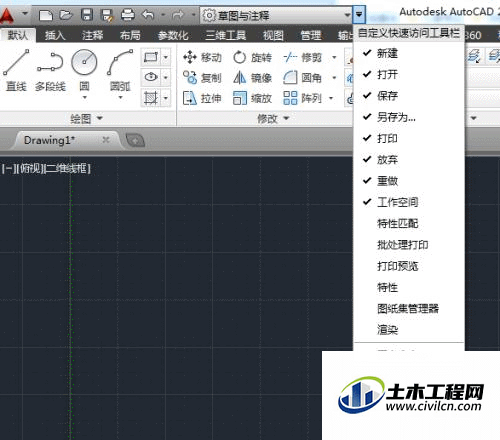500x440 pixels.
Task: Open the AutoCAD application menu logo
Action: [7, 15]
